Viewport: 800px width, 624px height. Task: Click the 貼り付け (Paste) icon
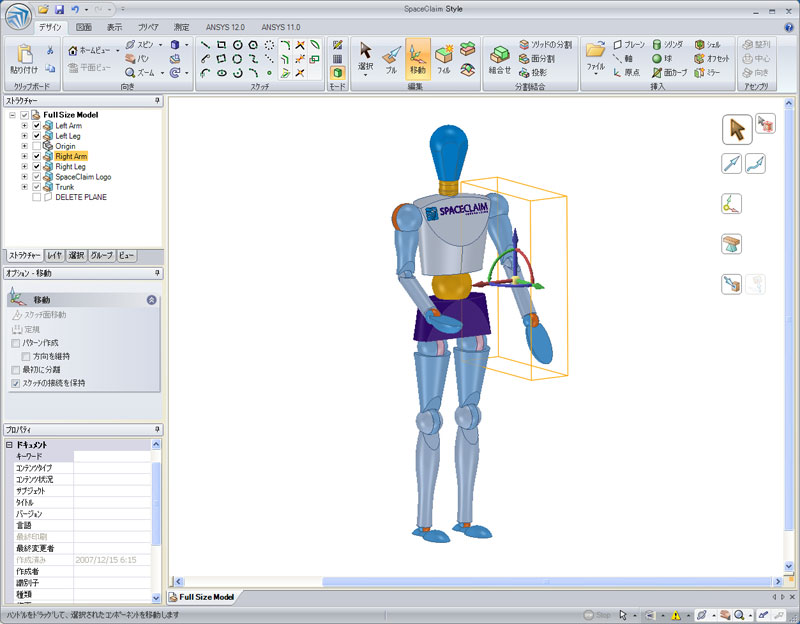point(24,56)
